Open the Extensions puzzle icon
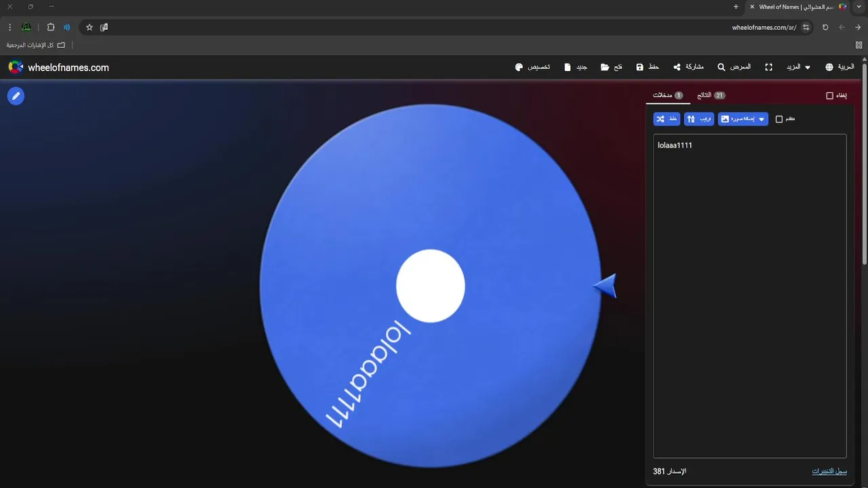Image resolution: width=868 pixels, height=488 pixels. [x=51, y=27]
